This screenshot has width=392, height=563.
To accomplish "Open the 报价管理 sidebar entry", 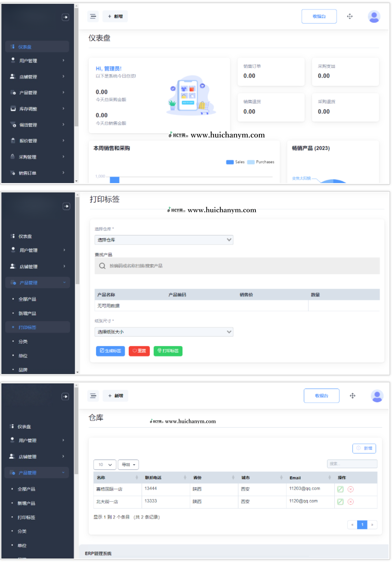I will pos(28,141).
